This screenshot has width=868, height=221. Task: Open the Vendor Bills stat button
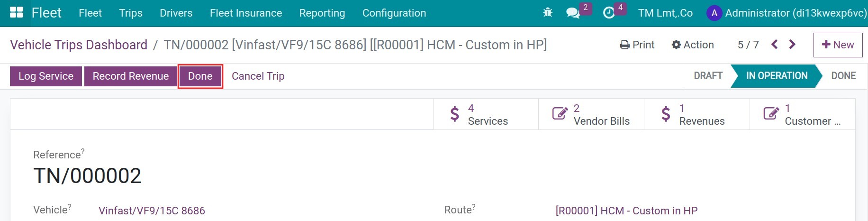[x=591, y=114]
